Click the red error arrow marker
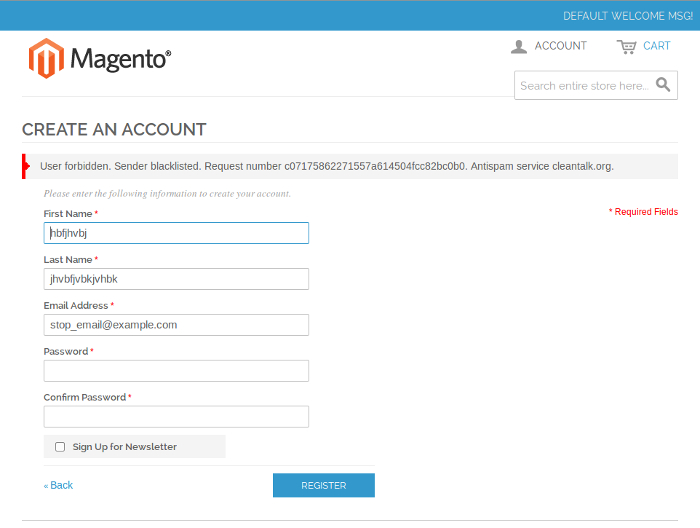700x528 pixels. [x=26, y=166]
